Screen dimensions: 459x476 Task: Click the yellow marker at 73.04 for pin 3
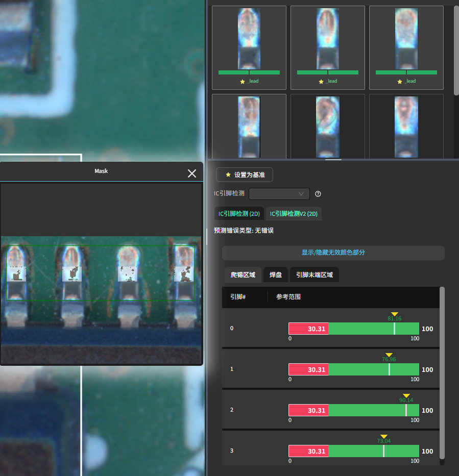tap(384, 437)
